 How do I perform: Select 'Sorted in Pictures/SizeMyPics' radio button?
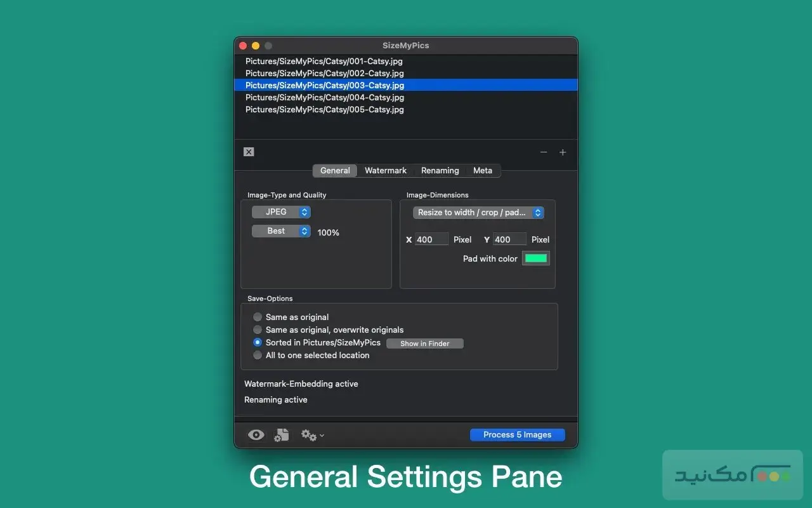pyautogui.click(x=258, y=342)
